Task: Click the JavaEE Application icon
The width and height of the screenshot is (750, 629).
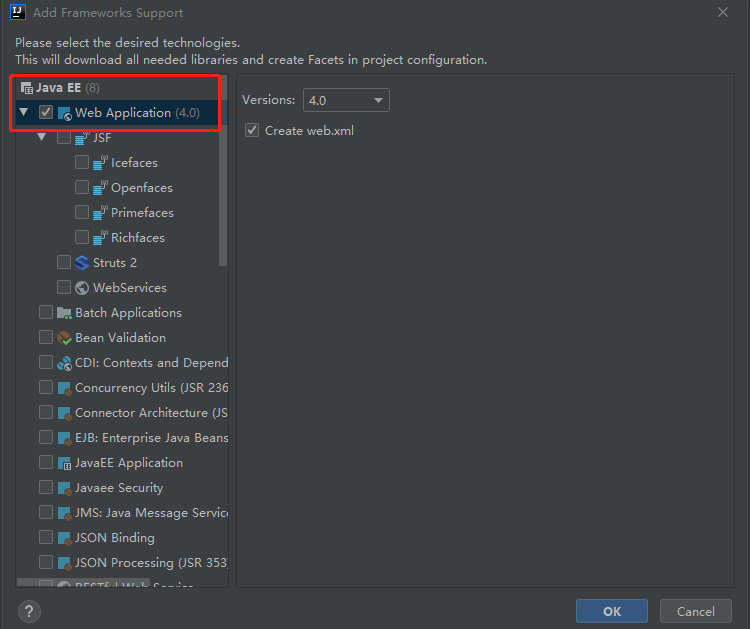Action: click(x=64, y=463)
